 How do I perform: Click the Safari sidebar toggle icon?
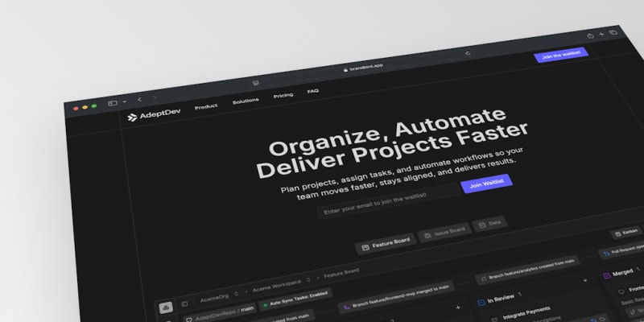pyautogui.click(x=113, y=103)
